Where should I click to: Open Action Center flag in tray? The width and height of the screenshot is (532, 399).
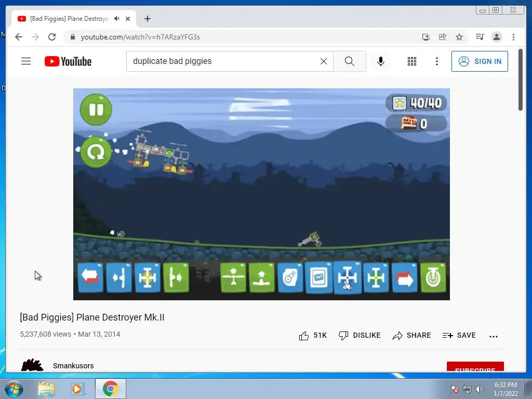[454, 389]
